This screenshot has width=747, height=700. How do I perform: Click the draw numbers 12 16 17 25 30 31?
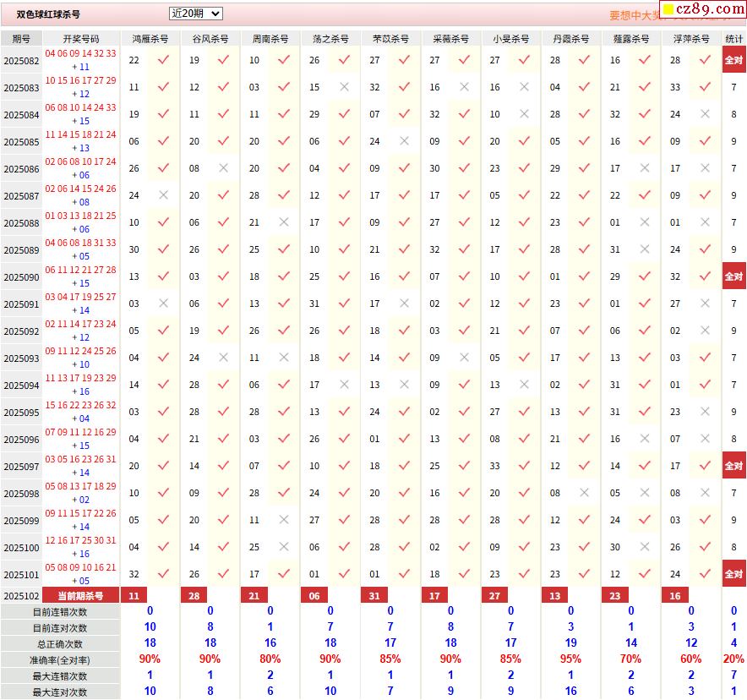[x=80, y=540]
